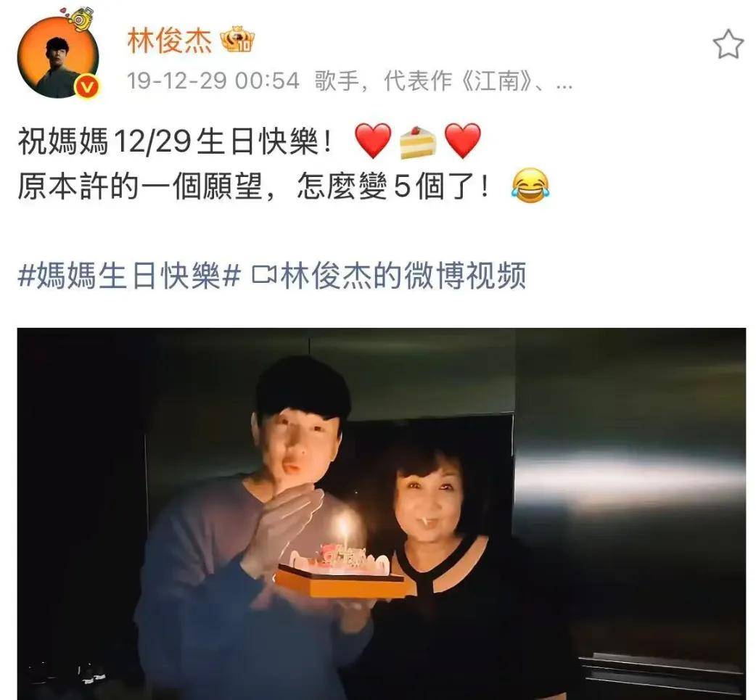Click the first red heart emoji
The width and height of the screenshot is (756, 700).
tap(373, 140)
